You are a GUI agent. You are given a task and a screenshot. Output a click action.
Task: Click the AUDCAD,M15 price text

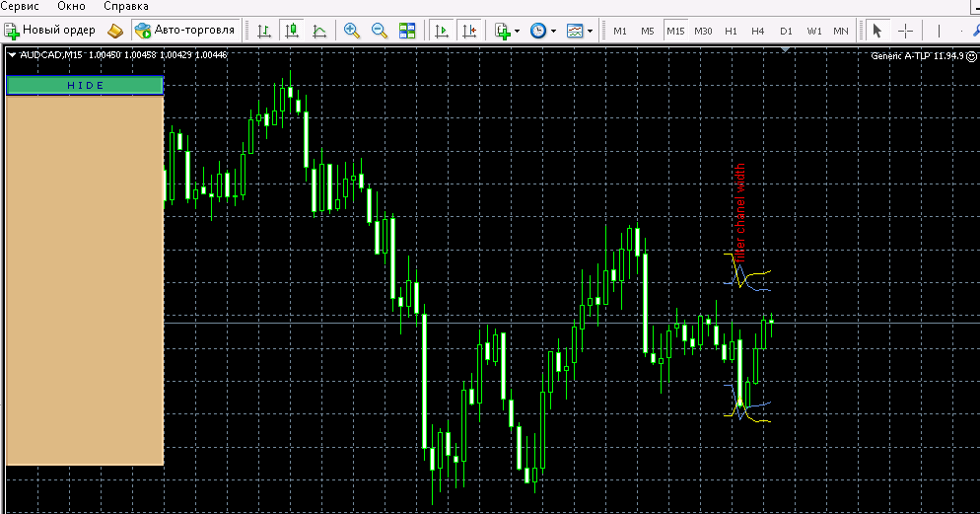tap(124, 55)
